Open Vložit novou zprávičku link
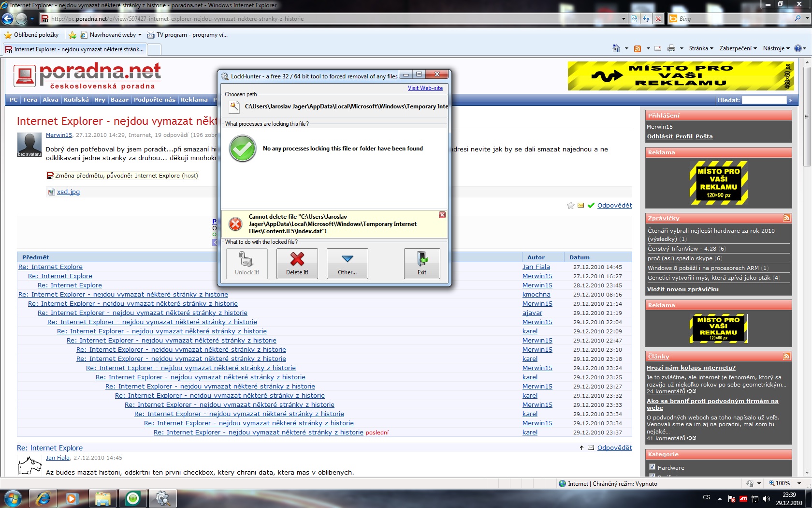The image size is (812, 508). coord(683,289)
